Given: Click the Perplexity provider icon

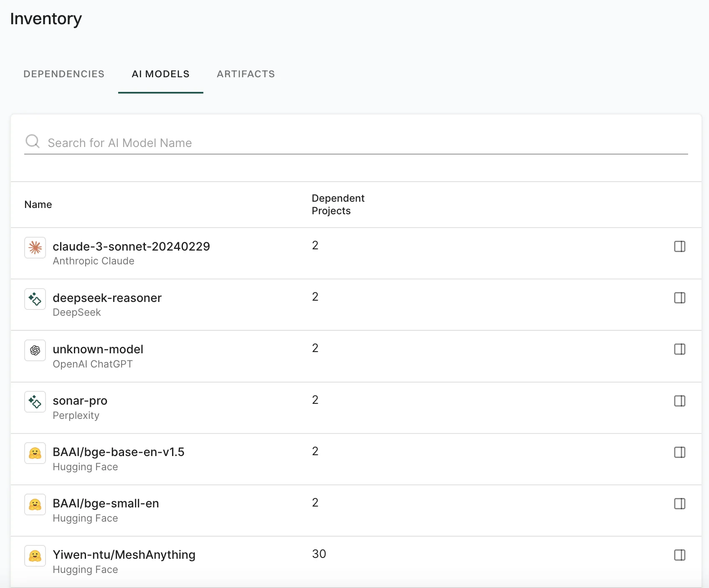Looking at the screenshot, I should point(35,402).
